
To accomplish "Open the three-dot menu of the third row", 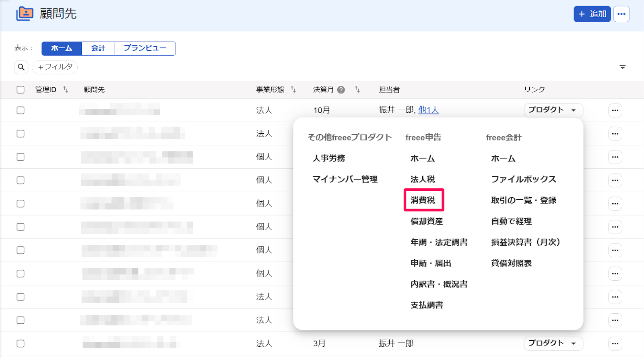I will (x=615, y=157).
